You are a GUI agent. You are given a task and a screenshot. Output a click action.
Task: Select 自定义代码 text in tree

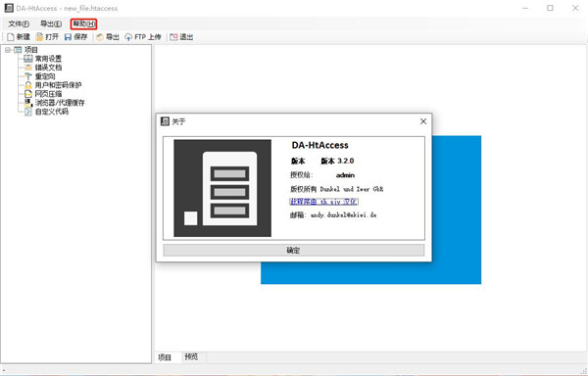[x=52, y=112]
